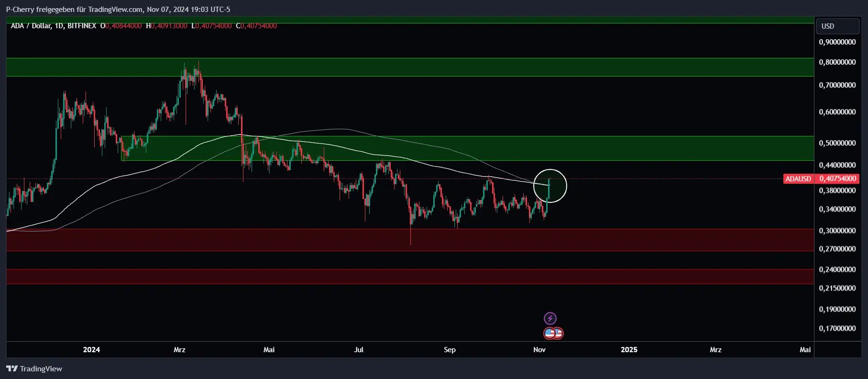The width and height of the screenshot is (868, 379).
Task: Click the 0,80000000 price axis label
Action: pyautogui.click(x=837, y=62)
